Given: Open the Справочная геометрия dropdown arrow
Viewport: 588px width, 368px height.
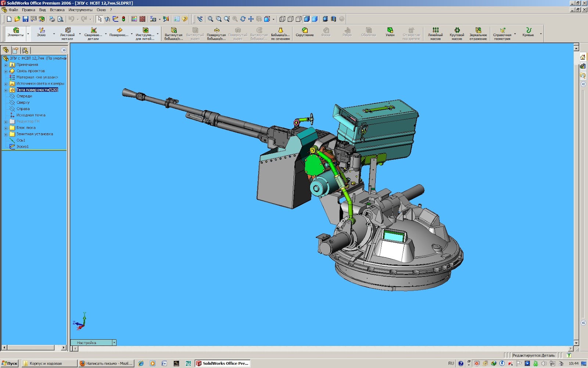Looking at the screenshot, I should [515, 34].
